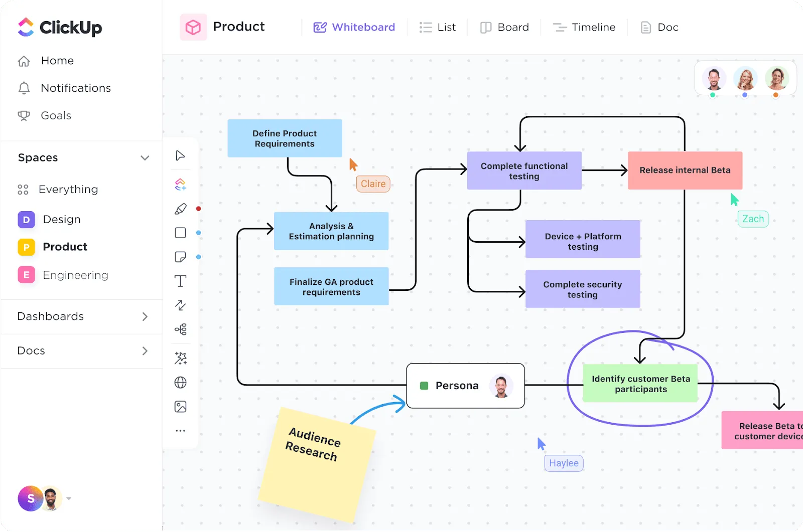Image resolution: width=803 pixels, height=532 pixels.
Task: Open the Design space
Action: (x=62, y=220)
